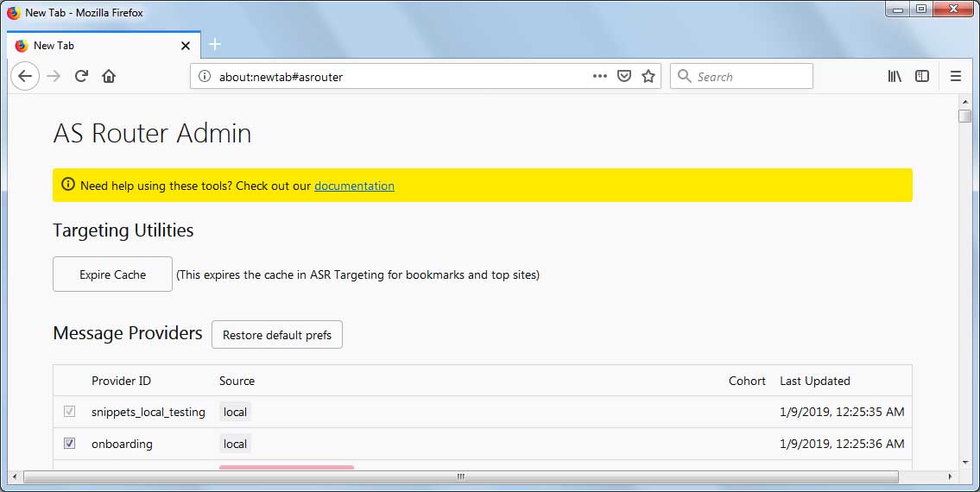Click the Source column header
Viewport: 980px width, 492px height.
[x=237, y=381]
